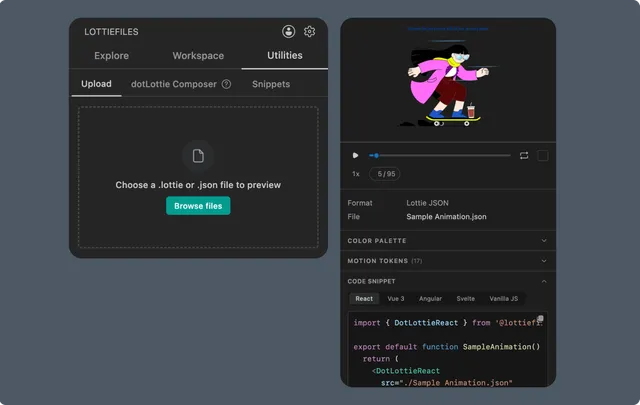Click the Lottie JSON format value

[427, 203]
